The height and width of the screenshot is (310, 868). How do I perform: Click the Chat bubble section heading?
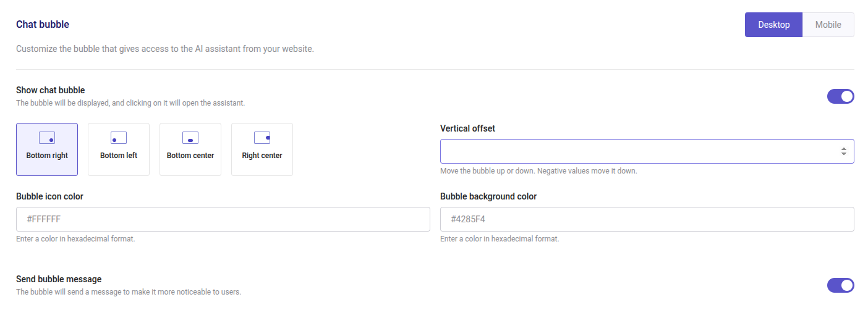coord(43,25)
